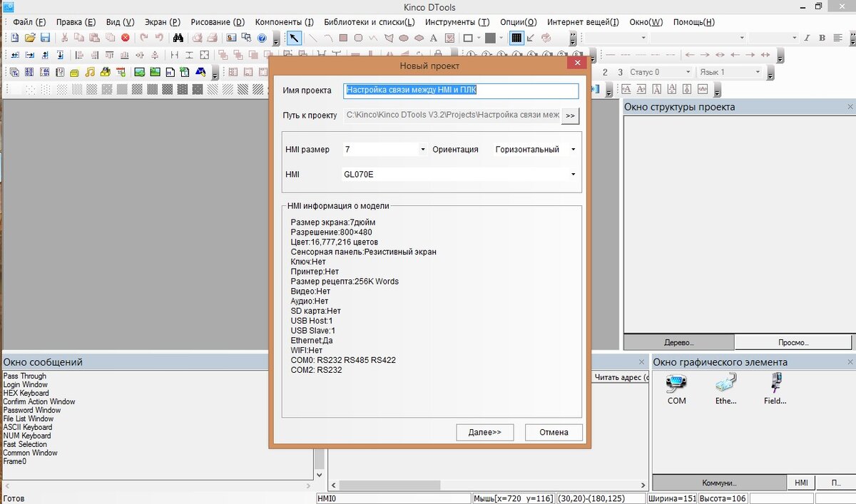Open the Ориентация dropdown
The image size is (856, 504).
pos(574,150)
